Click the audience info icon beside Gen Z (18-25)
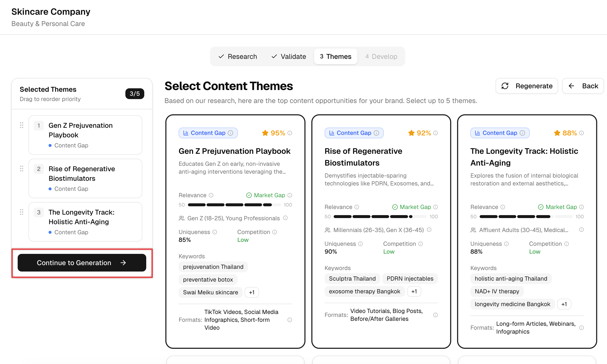The height and width of the screenshot is (364, 607). [x=285, y=218]
